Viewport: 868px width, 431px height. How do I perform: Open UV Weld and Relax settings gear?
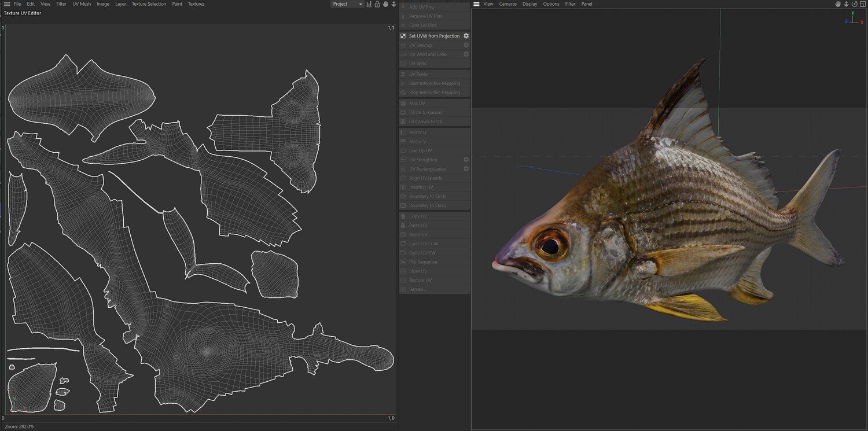pos(466,54)
